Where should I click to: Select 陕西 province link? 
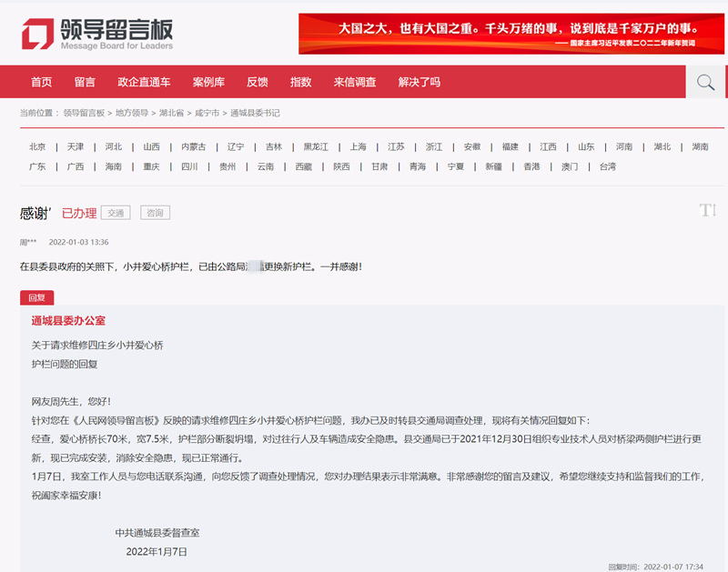(342, 166)
